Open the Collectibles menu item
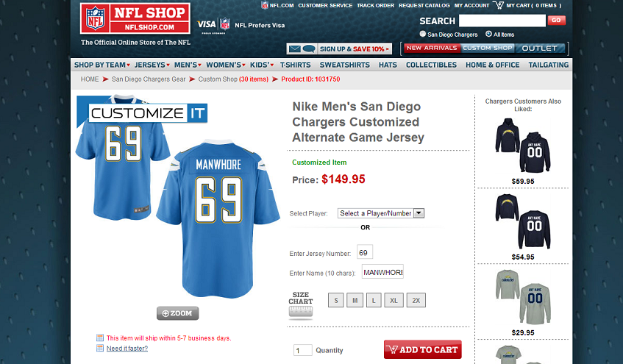Image resolution: width=623 pixels, height=364 pixels. (x=431, y=65)
